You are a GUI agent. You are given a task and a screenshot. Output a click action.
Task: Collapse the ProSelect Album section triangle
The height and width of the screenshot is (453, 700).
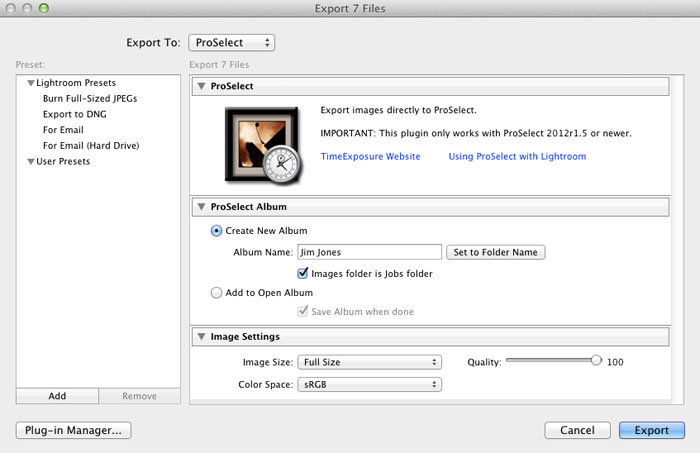pos(201,207)
